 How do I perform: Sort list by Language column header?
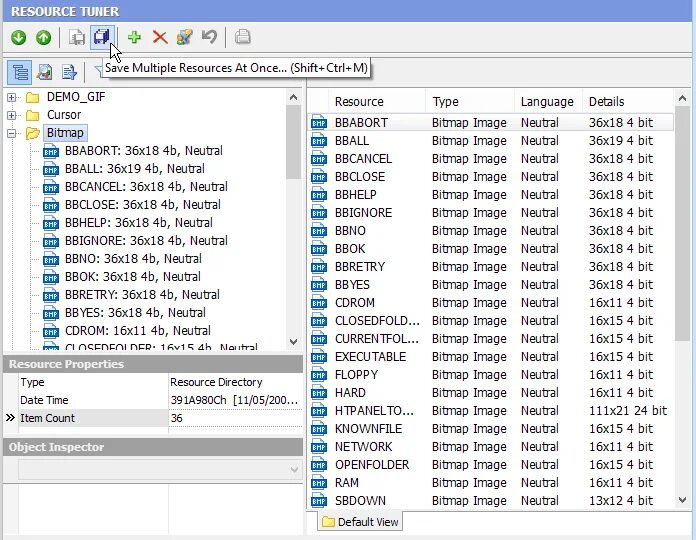pyautogui.click(x=547, y=102)
